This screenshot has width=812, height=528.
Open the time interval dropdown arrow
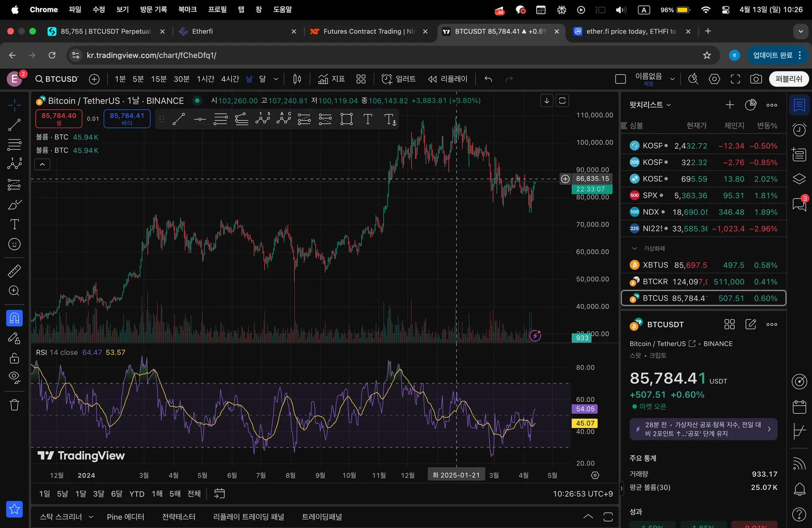click(276, 79)
